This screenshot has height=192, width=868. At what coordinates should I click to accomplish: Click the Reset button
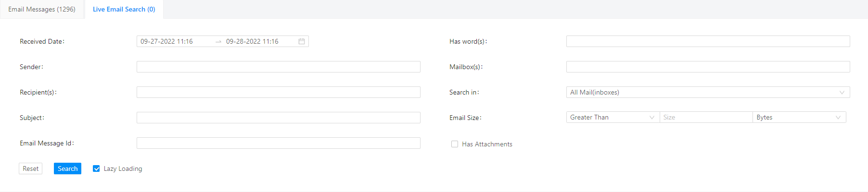(31, 168)
